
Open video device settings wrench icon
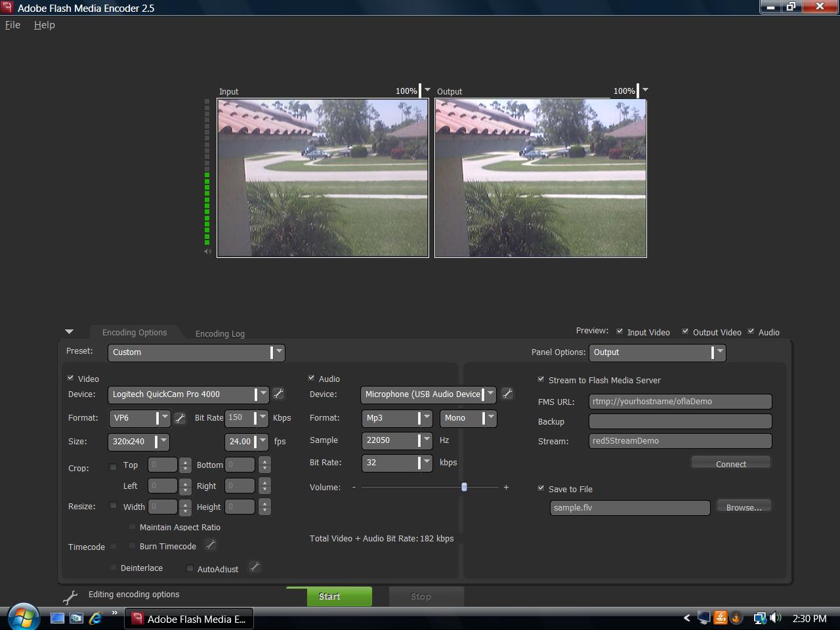click(x=278, y=394)
